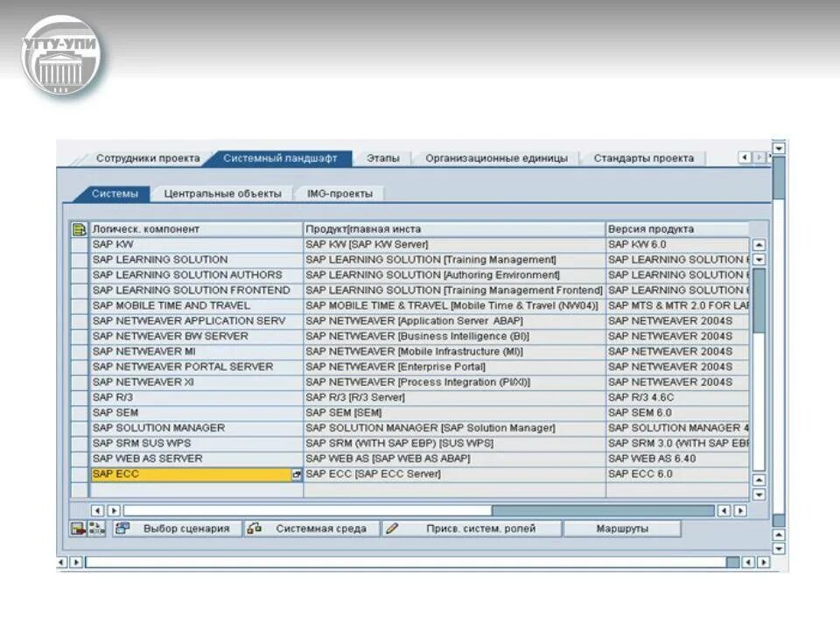The image size is (840, 630).
Task: Click SAP R/3 4.6C version cell
Action: [677, 398]
